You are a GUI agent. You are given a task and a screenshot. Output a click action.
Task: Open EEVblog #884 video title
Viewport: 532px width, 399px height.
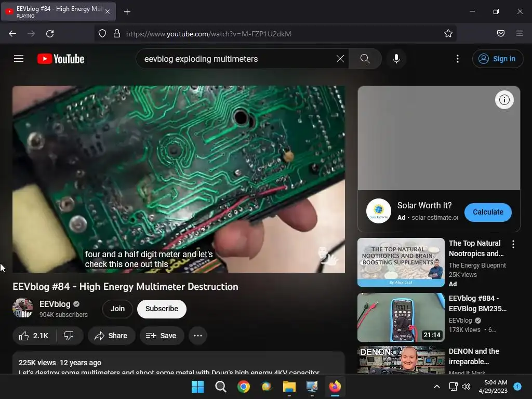click(x=477, y=303)
